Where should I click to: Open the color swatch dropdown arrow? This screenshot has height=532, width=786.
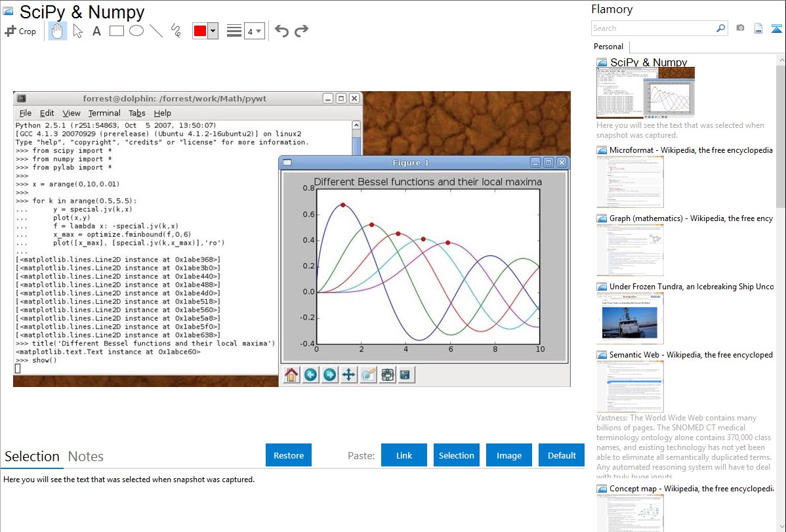pos(213,31)
